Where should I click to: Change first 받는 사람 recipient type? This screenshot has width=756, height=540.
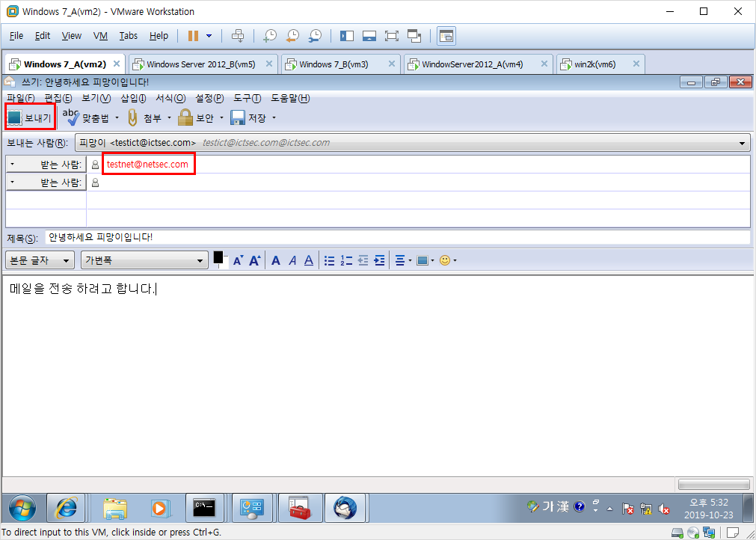pyautogui.click(x=46, y=165)
